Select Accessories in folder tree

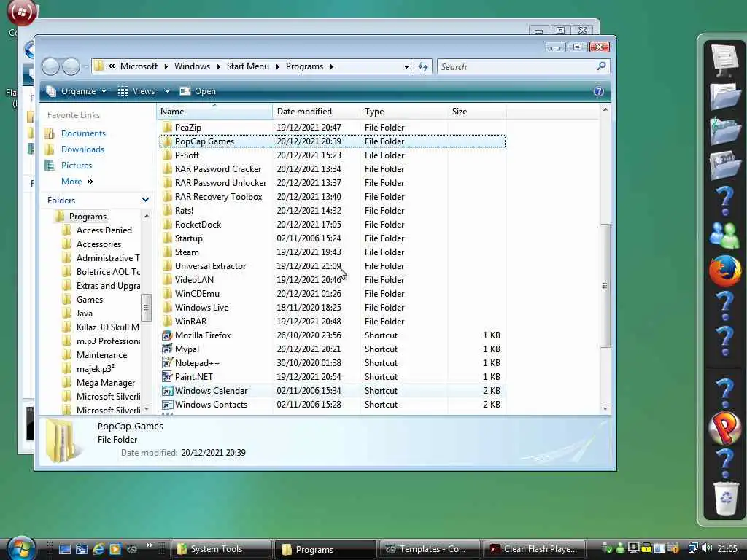98,244
